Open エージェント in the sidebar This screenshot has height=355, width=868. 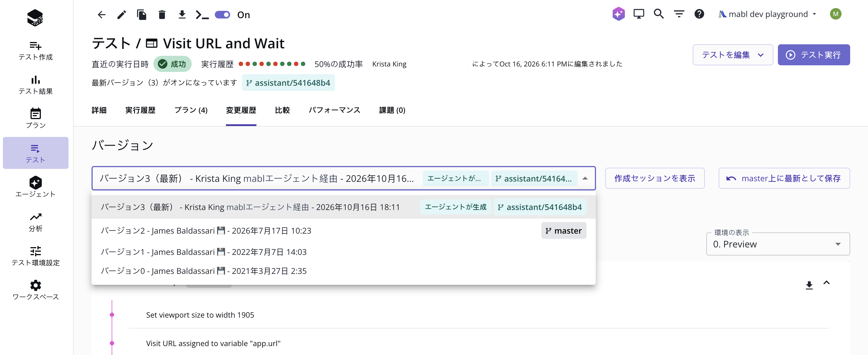36,187
